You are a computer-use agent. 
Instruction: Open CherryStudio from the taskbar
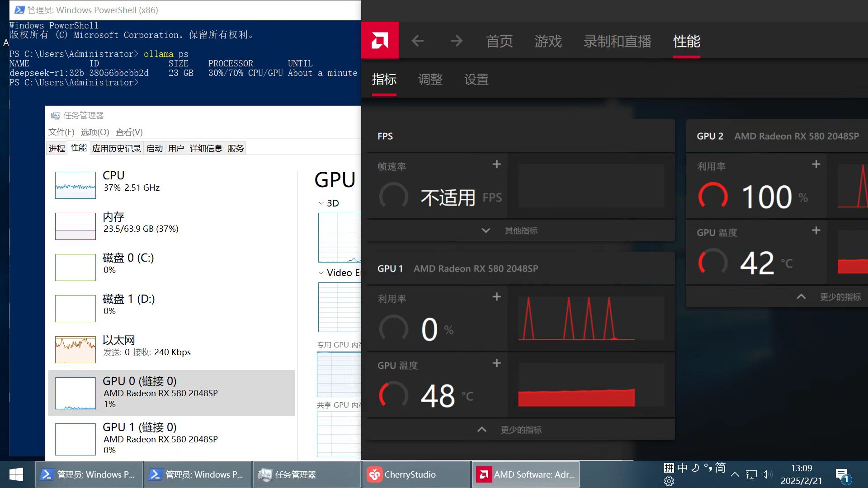[416, 474]
